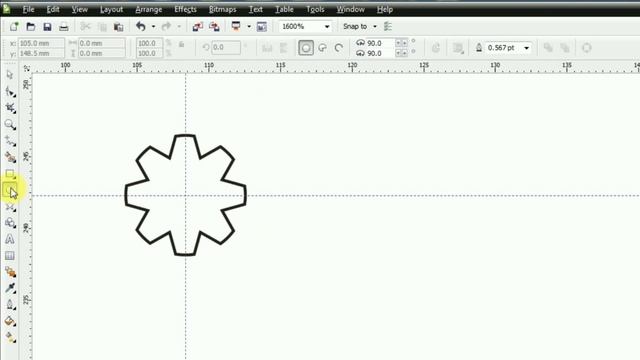The image size is (640, 360).
Task: Choose the Crop tool
Action: point(10,108)
